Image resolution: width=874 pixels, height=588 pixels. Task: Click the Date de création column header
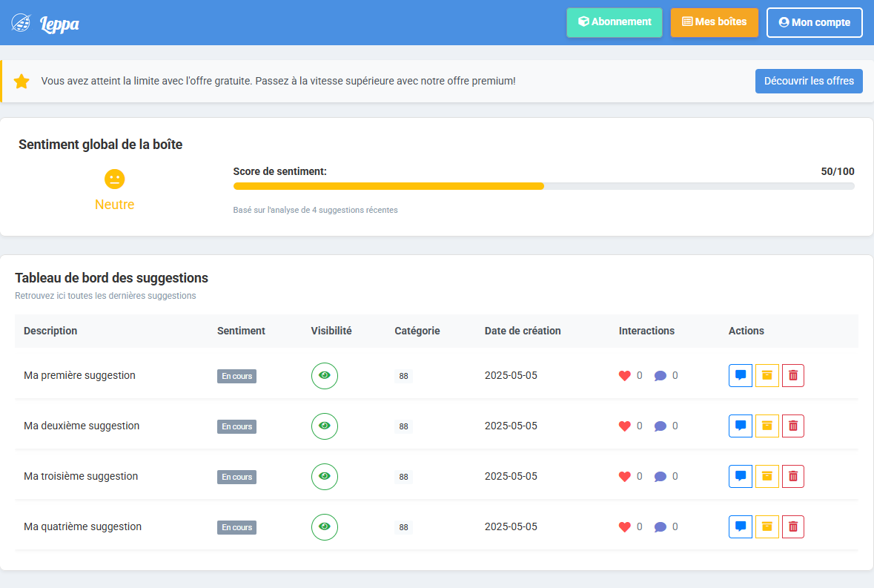[x=522, y=331]
